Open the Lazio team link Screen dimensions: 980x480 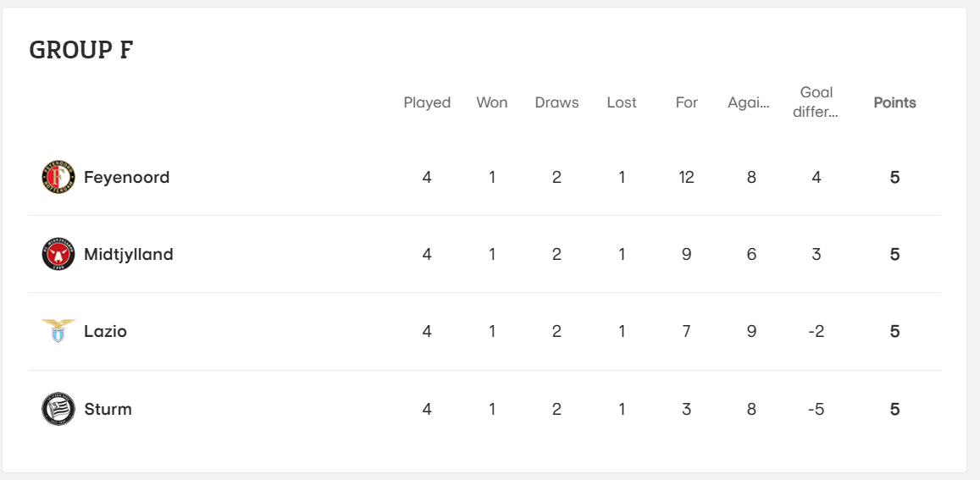coord(106,331)
